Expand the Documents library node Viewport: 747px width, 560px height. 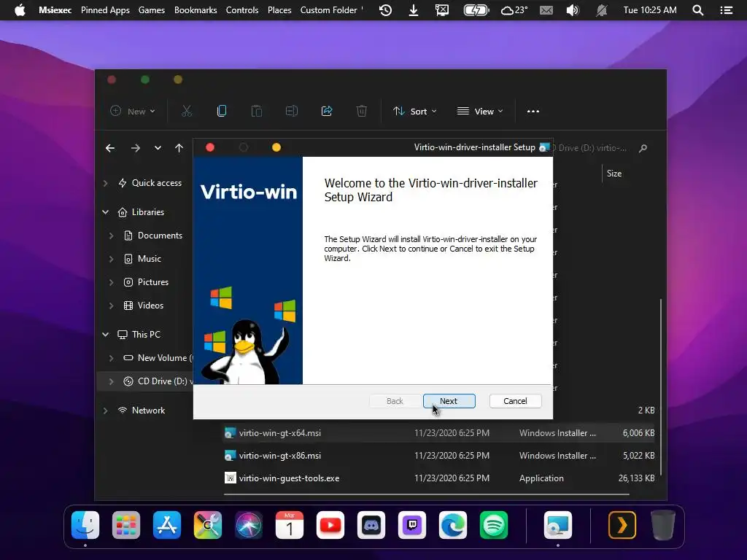pyautogui.click(x=111, y=236)
